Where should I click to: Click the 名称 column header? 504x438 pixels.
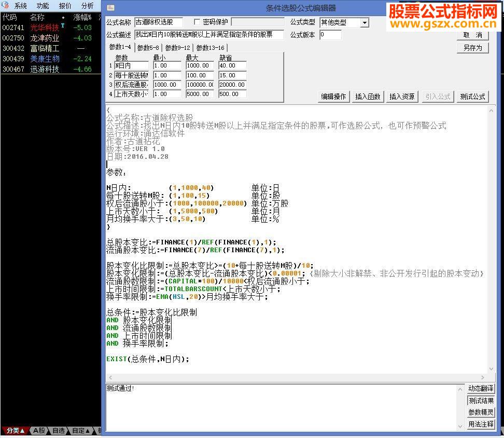pos(37,17)
